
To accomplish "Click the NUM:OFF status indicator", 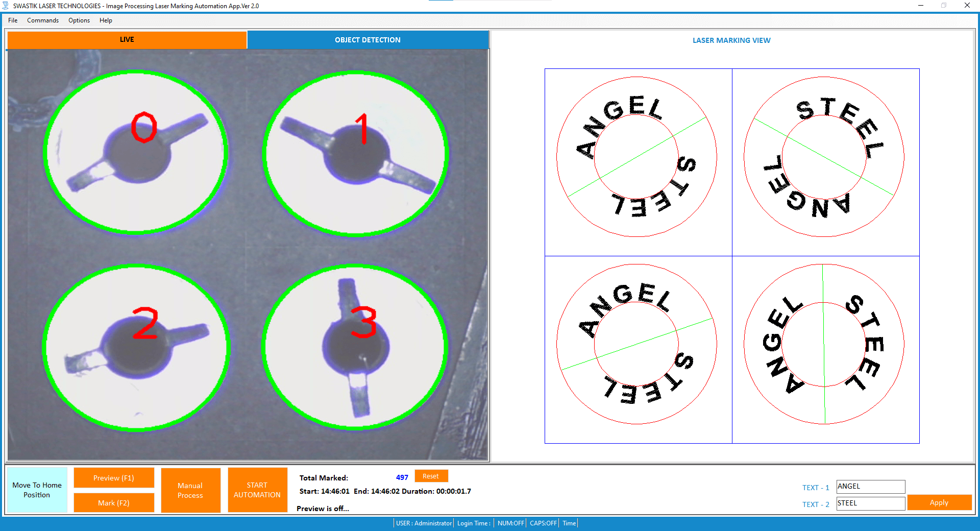I will [x=511, y=523].
